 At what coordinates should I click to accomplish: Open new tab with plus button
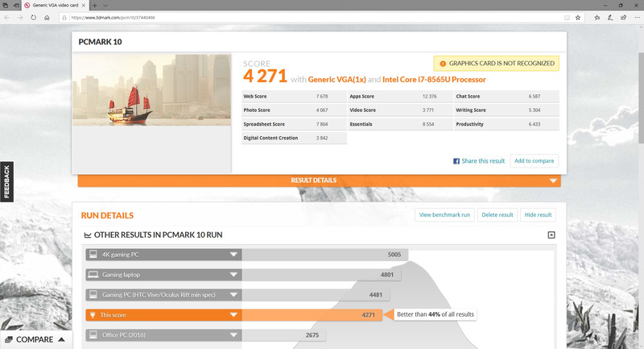pyautogui.click(x=94, y=6)
